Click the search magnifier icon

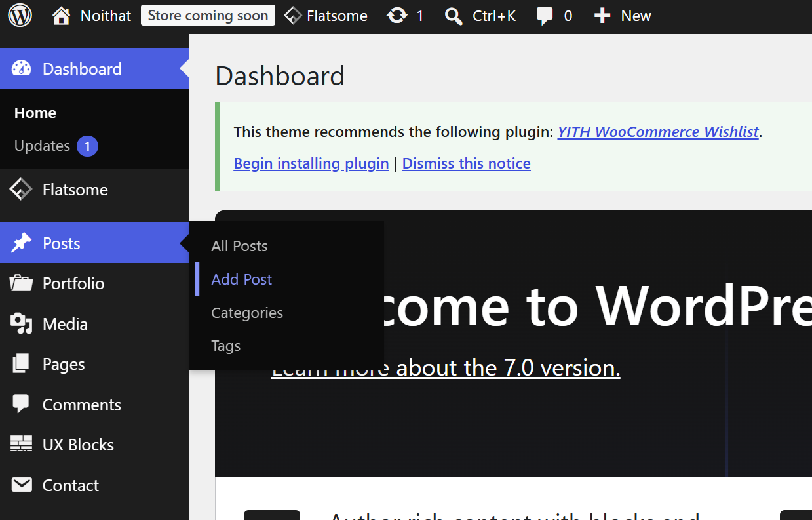pos(454,16)
